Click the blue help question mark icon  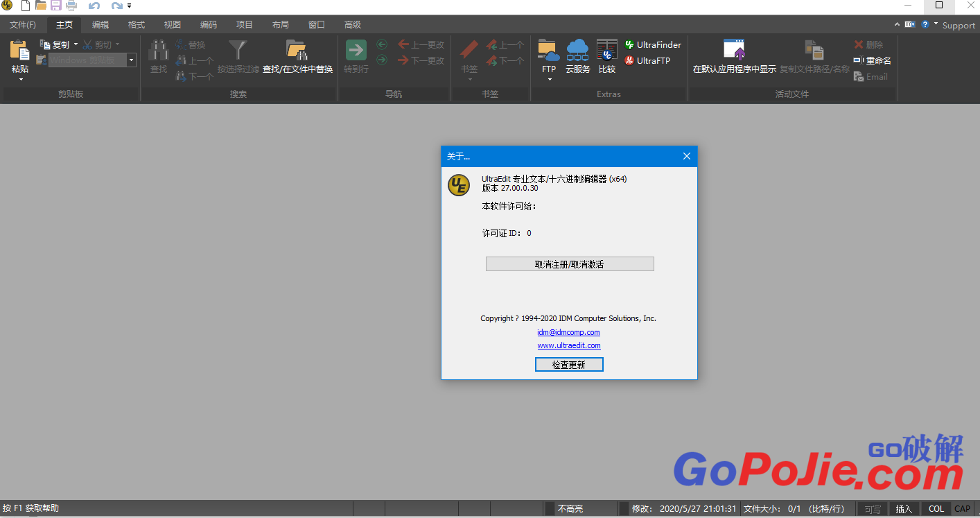(925, 24)
